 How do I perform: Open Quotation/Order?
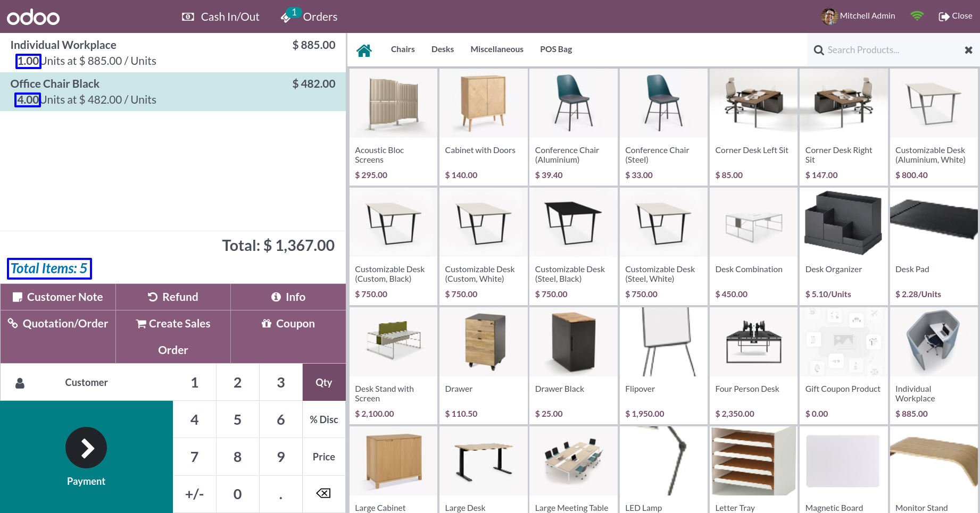click(58, 337)
